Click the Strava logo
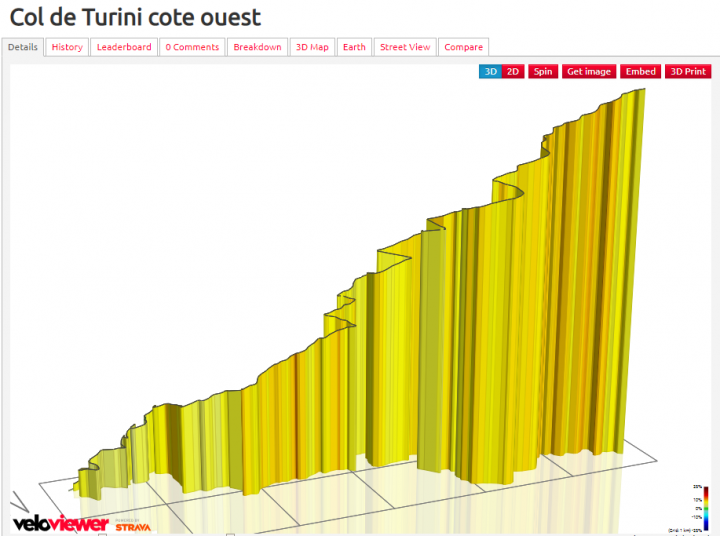The height and width of the screenshot is (536, 720). click(133, 526)
